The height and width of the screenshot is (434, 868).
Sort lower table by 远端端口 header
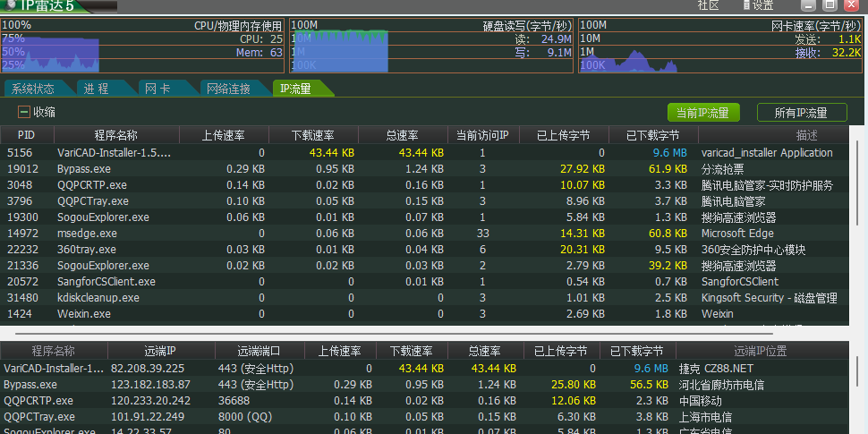[x=260, y=351]
